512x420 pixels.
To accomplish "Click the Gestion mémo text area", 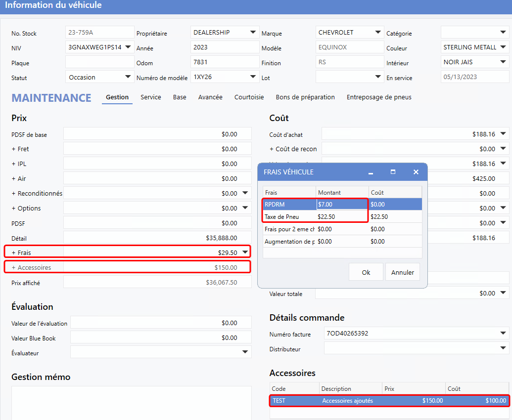I will point(131,403).
